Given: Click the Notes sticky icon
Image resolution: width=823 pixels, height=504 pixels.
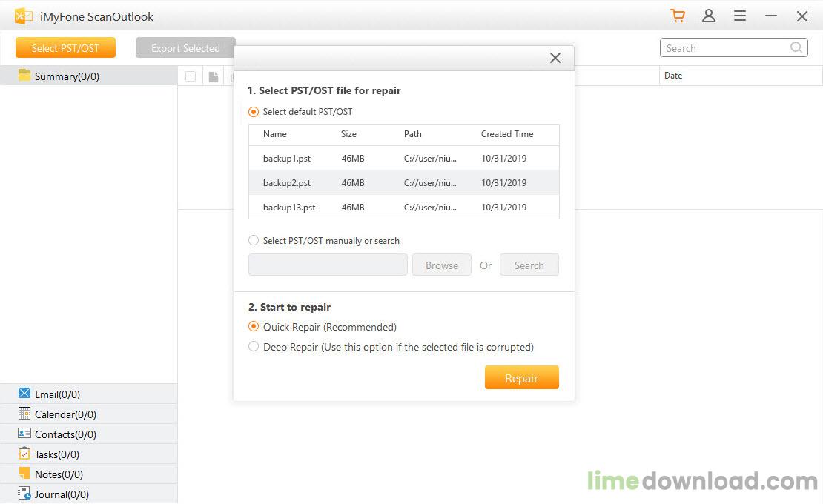Looking at the screenshot, I should pyautogui.click(x=24, y=473).
